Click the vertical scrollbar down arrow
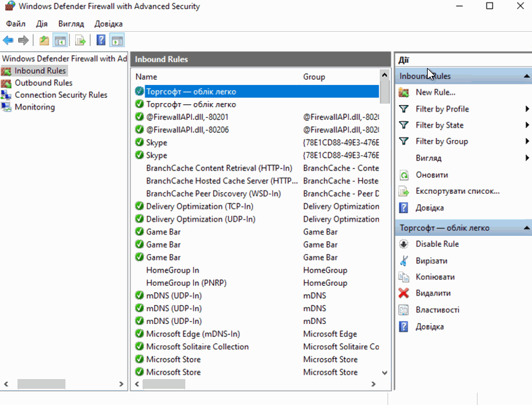 pos(384,373)
